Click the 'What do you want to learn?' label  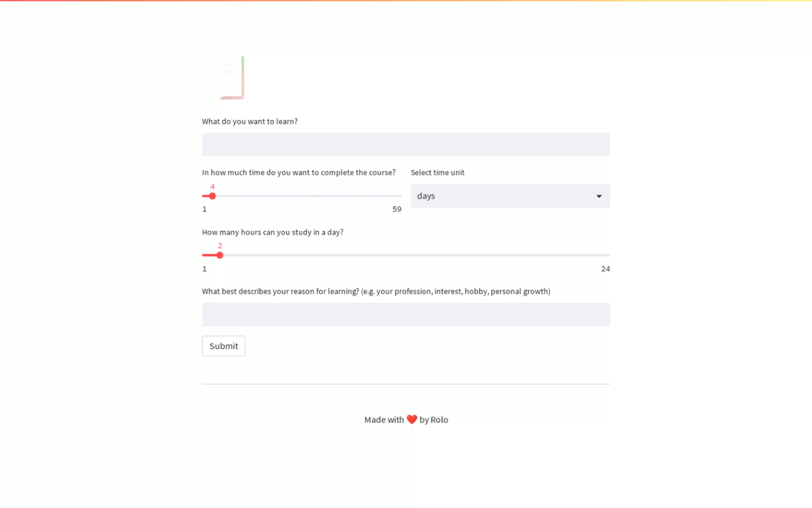[249, 121]
